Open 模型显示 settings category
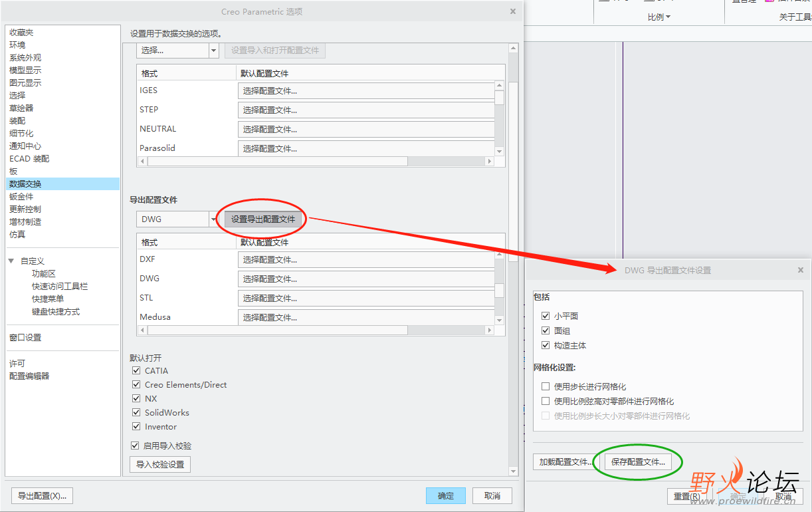This screenshot has width=812, height=512. pyautogui.click(x=25, y=70)
